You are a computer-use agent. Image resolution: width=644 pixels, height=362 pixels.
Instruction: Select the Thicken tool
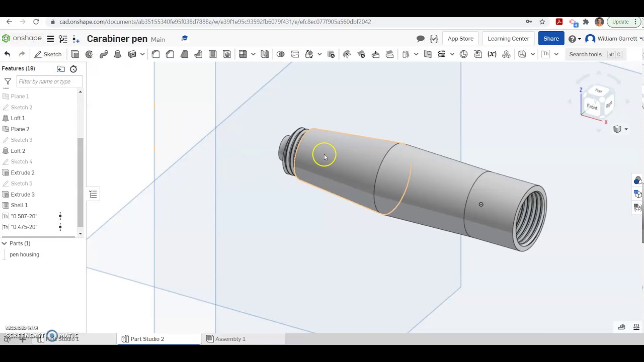coord(132,54)
